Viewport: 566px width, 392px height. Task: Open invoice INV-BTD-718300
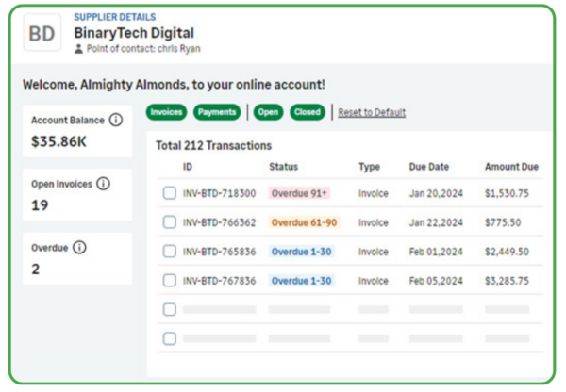coord(219,193)
